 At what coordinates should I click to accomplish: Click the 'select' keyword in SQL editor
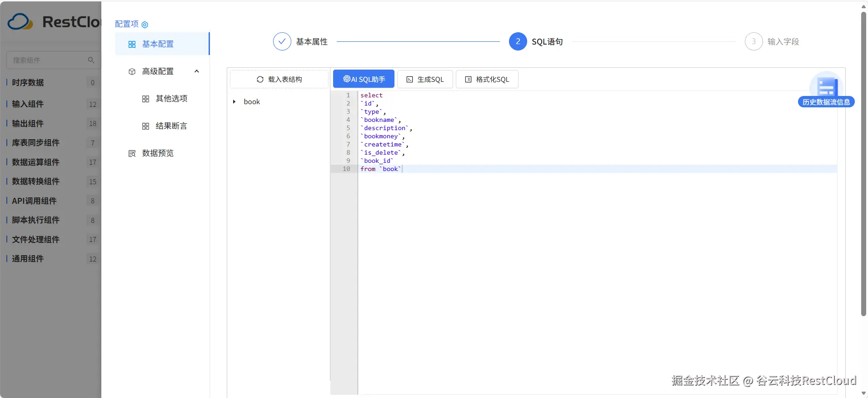point(371,95)
